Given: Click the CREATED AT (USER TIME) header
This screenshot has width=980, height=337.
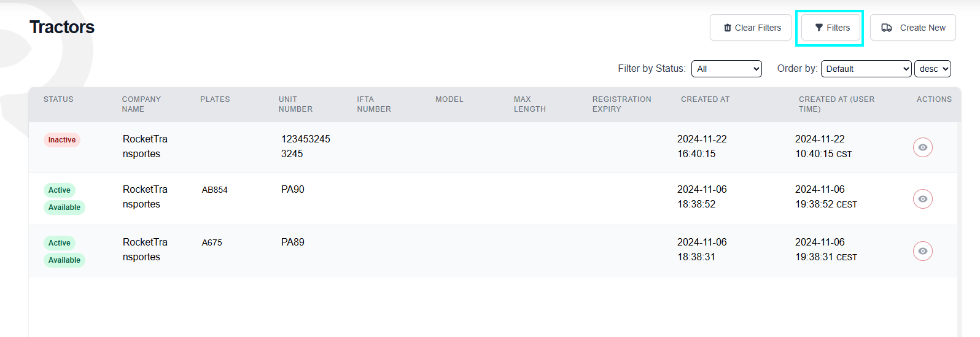Looking at the screenshot, I should coord(836,104).
